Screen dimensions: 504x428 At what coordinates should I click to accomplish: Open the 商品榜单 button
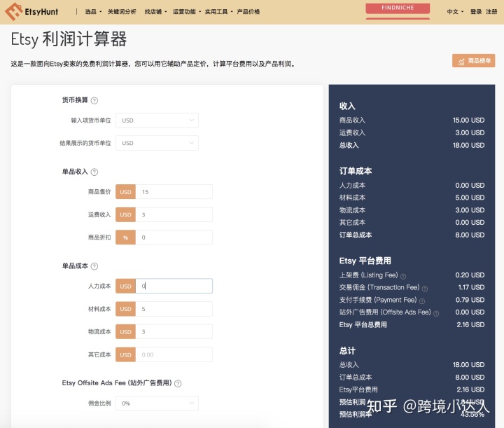[x=473, y=61]
